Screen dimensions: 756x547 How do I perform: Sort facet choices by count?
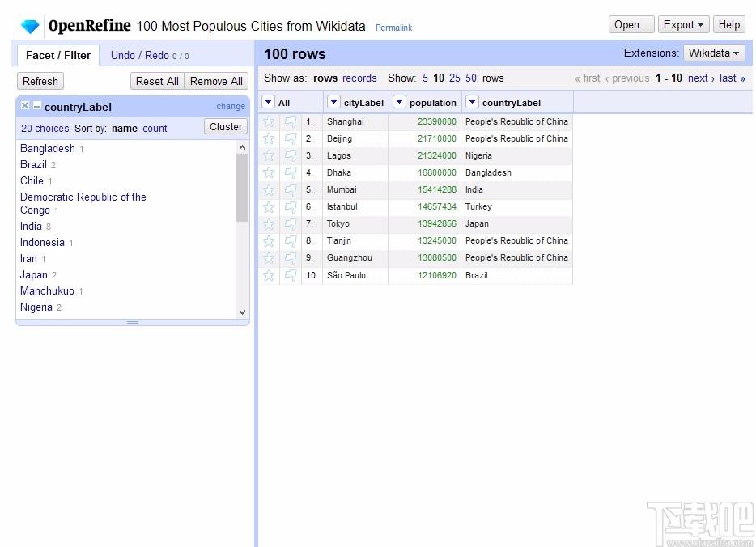point(155,129)
